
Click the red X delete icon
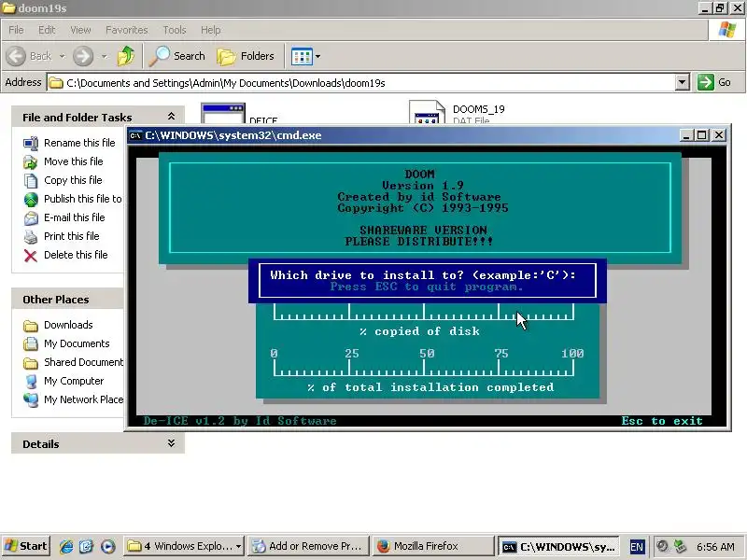click(31, 256)
